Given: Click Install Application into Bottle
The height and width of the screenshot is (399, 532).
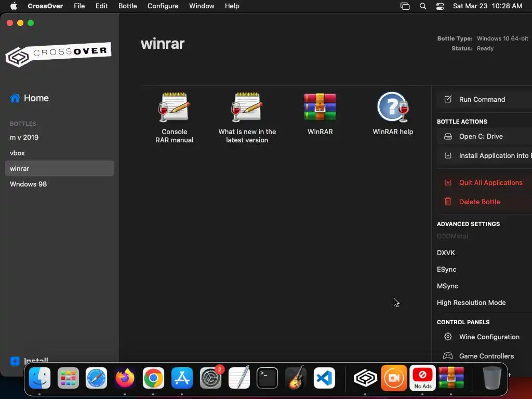Looking at the screenshot, I should (x=484, y=156).
